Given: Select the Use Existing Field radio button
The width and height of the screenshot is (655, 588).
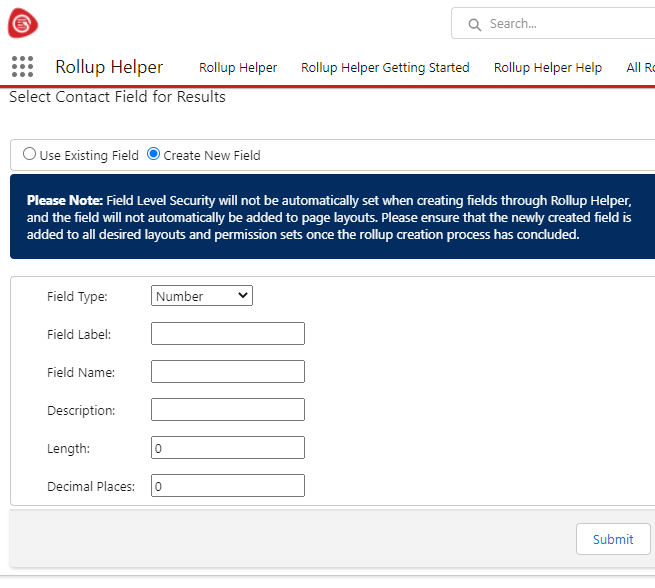Looking at the screenshot, I should point(30,155).
